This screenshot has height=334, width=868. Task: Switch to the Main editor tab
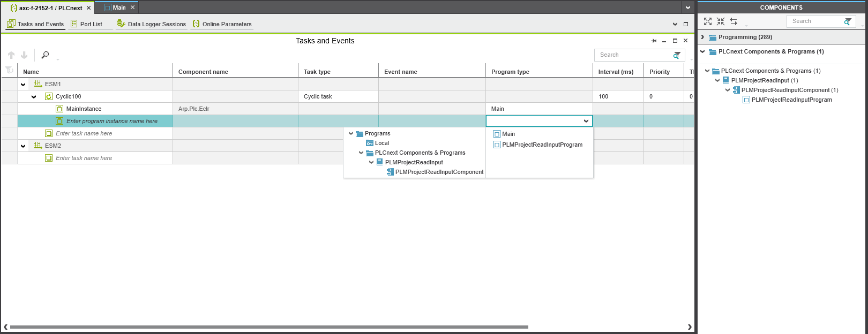point(115,8)
